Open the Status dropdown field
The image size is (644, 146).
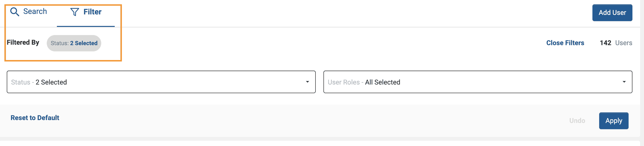(161, 82)
